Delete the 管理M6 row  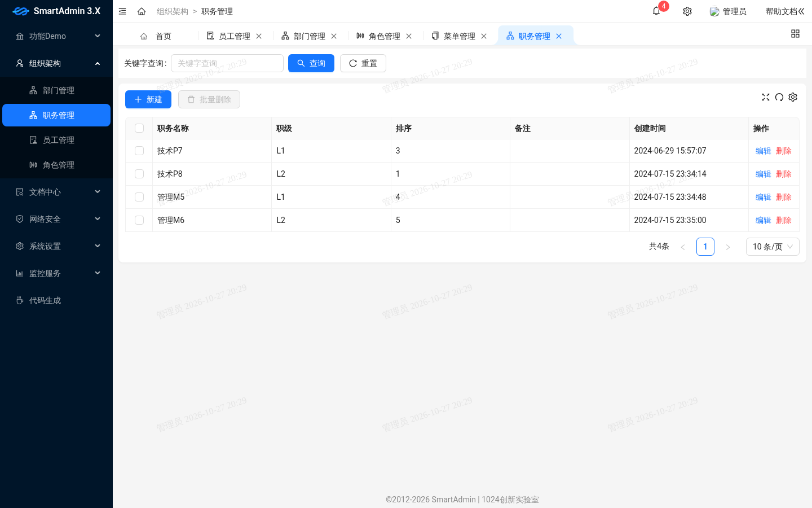(784, 220)
